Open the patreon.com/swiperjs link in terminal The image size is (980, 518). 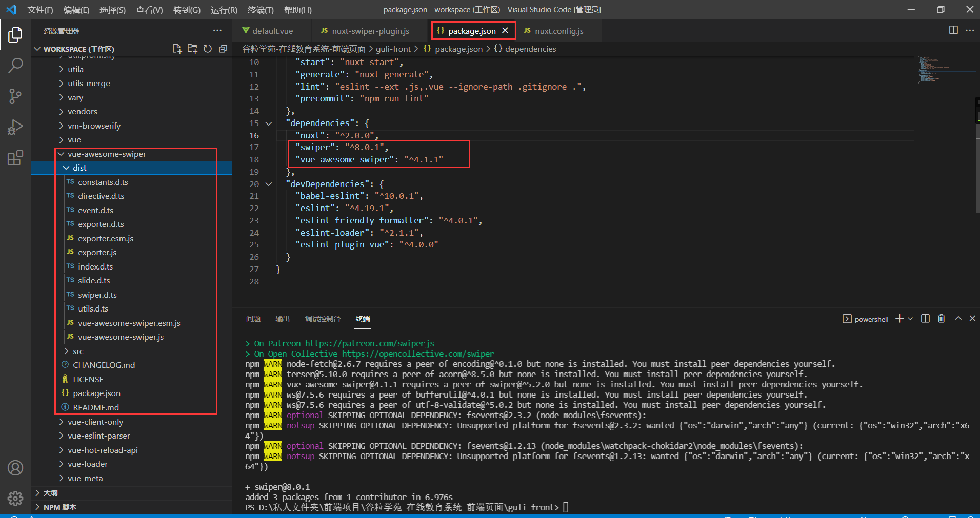(370, 343)
